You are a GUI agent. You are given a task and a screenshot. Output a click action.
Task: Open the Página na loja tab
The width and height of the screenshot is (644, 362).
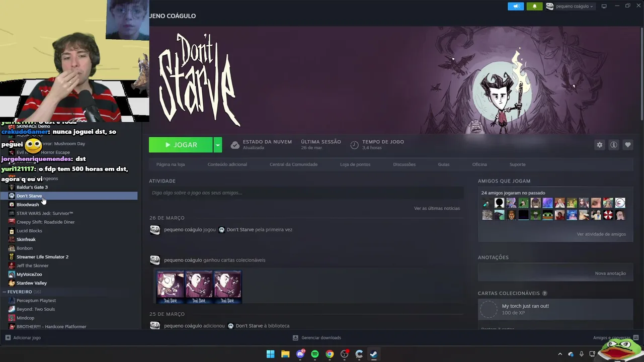click(171, 164)
